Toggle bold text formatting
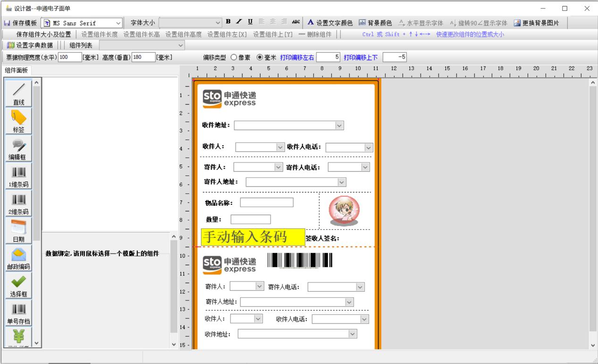The height and width of the screenshot is (364, 598). click(228, 22)
